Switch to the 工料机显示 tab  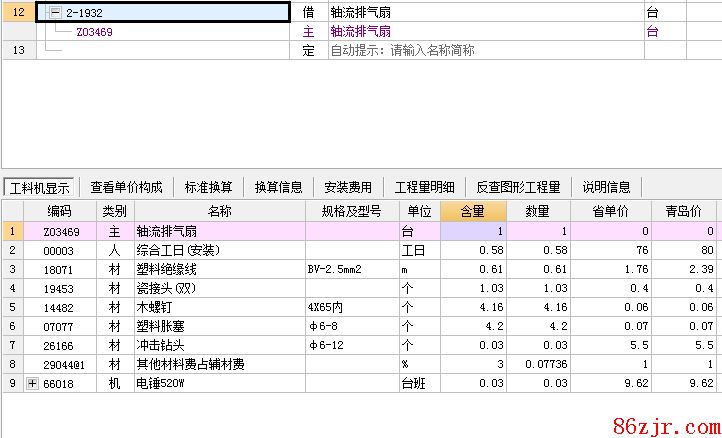coord(38,187)
